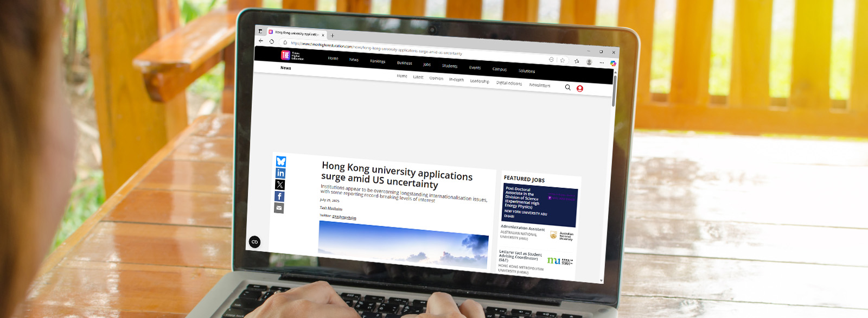Screen dimensions: 868x318
Task: Click the article headline text
Action: click(x=397, y=175)
